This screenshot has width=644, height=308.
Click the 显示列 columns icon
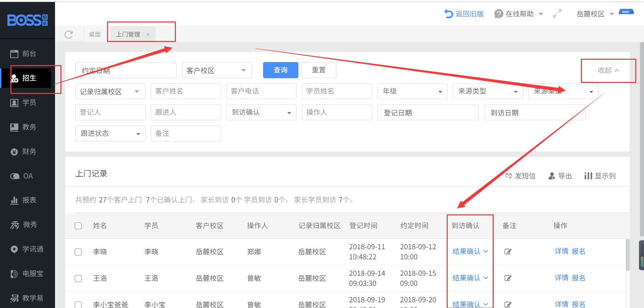[588, 176]
